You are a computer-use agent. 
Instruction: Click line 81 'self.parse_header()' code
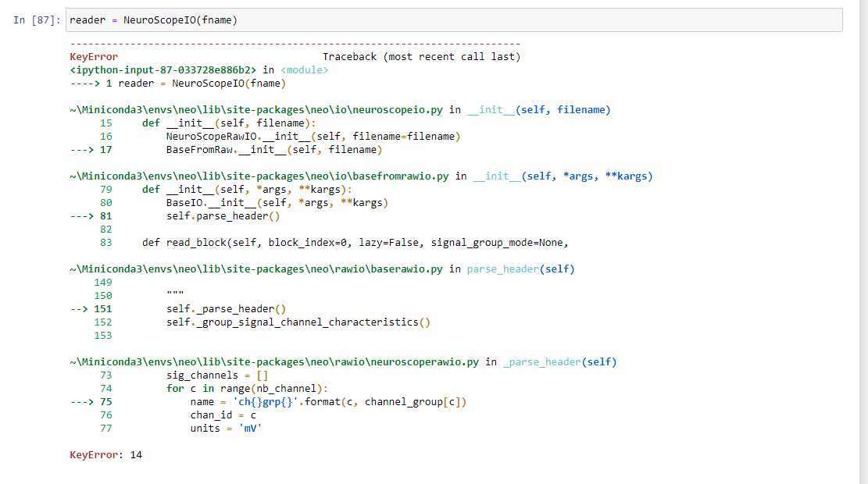pos(223,215)
